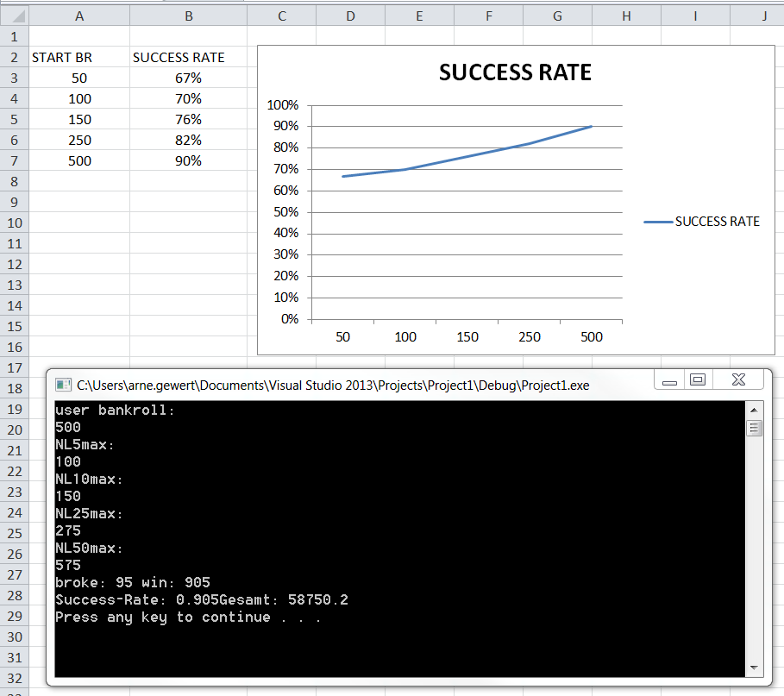Click the console title bar path text
784x696 pixels.
[x=333, y=386]
